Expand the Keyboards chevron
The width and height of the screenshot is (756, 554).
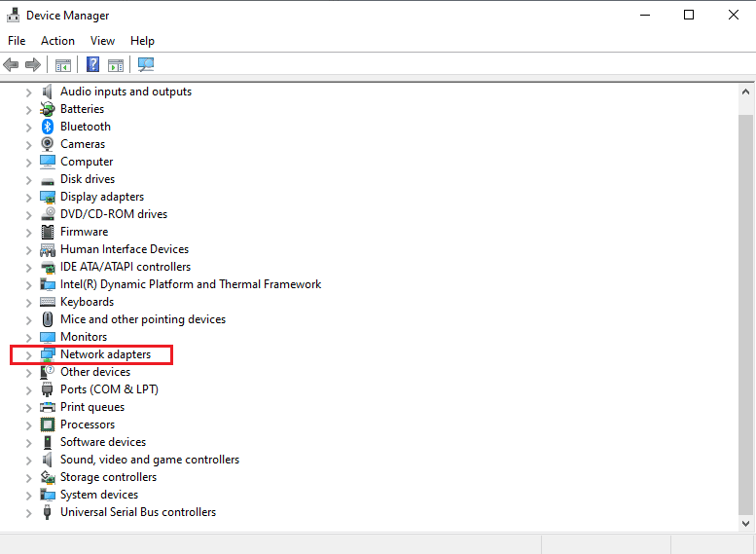click(28, 303)
